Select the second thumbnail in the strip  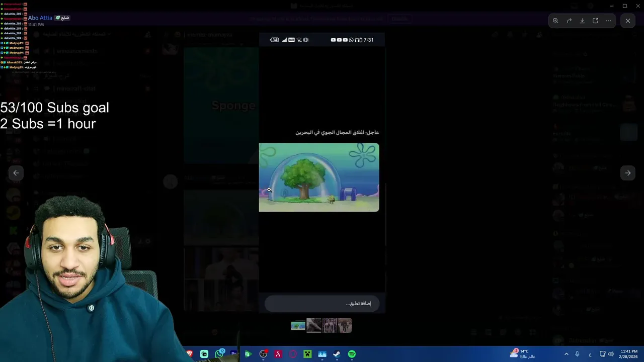314,325
